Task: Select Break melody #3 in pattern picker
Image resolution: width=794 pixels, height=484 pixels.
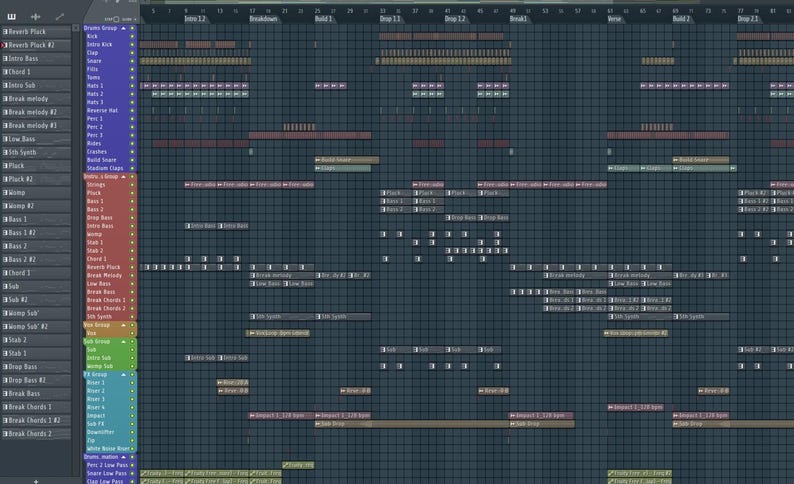Action: pos(35,126)
